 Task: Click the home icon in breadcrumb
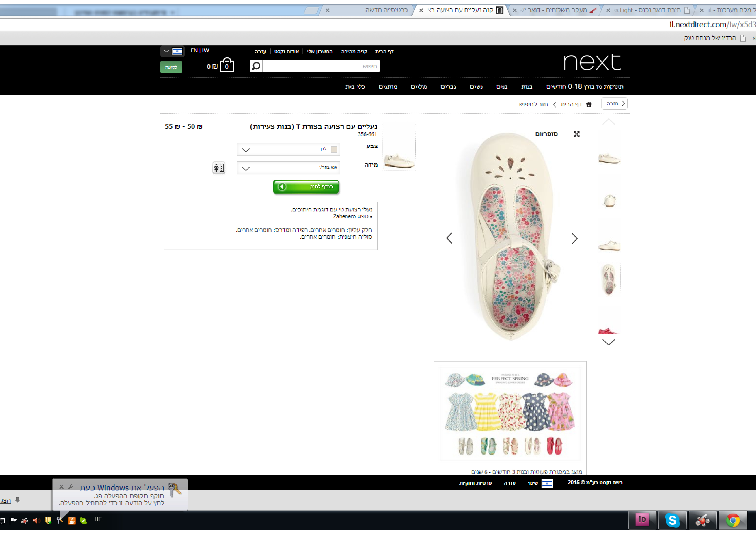pos(589,104)
